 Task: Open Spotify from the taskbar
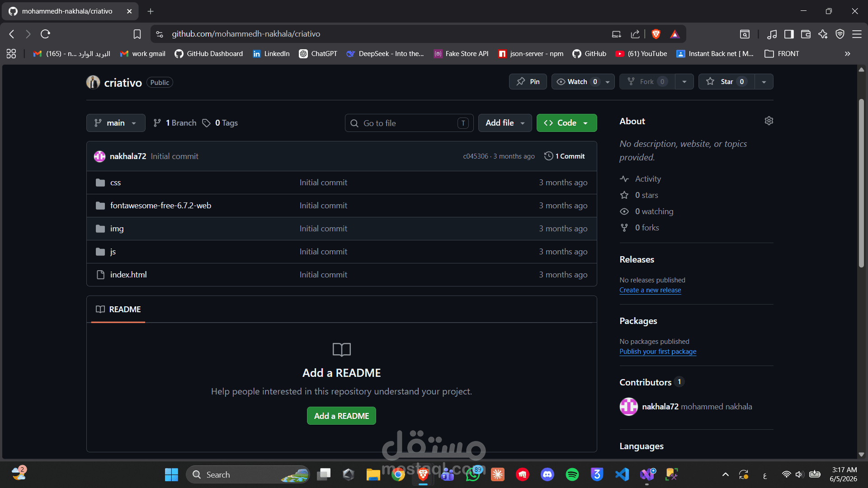[572, 474]
